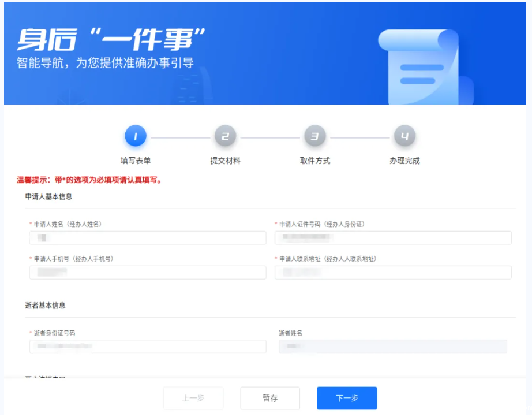The image size is (532, 417).
Task: Select the 填写表单 step label
Action: click(x=136, y=161)
